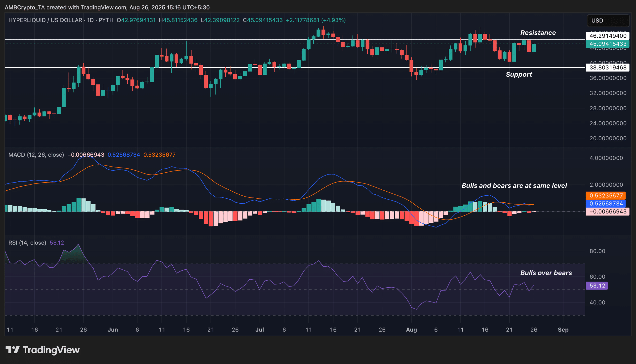Image resolution: width=636 pixels, height=364 pixels.
Task: Click the pink -0.00666943 histogram value tag
Action: (x=607, y=212)
